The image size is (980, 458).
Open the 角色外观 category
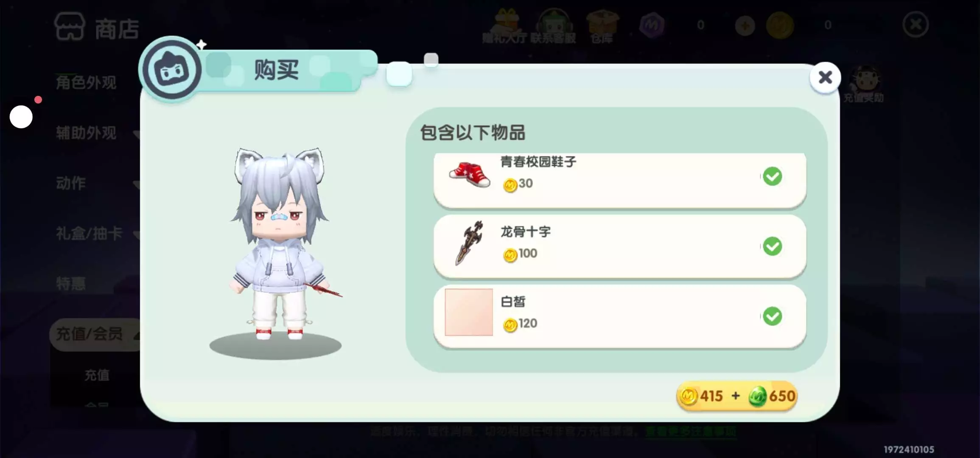click(86, 83)
